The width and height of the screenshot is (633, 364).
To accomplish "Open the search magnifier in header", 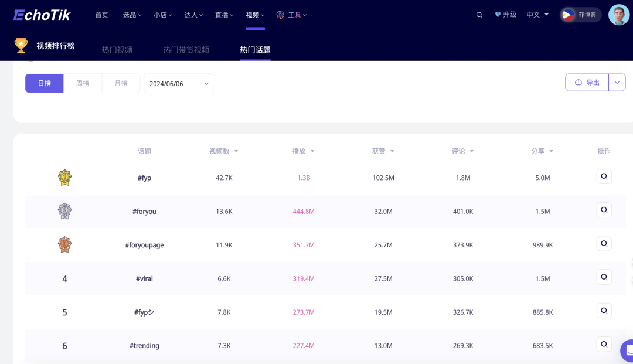I will coord(479,15).
